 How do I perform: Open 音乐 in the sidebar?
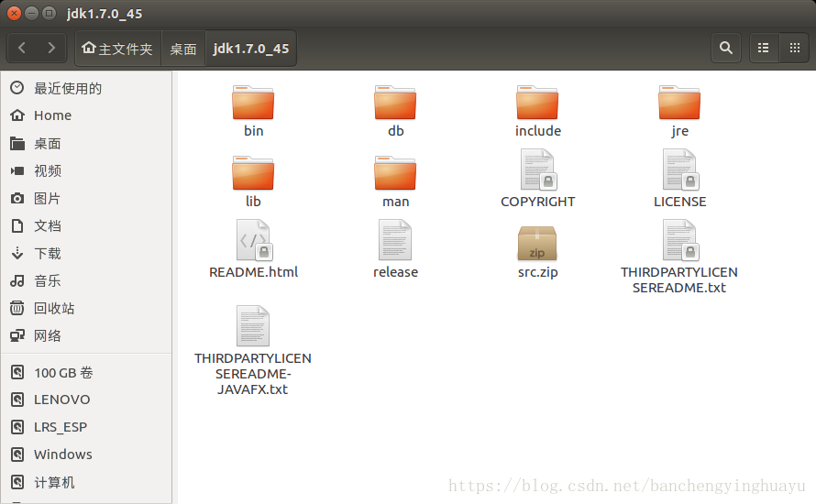(86, 281)
